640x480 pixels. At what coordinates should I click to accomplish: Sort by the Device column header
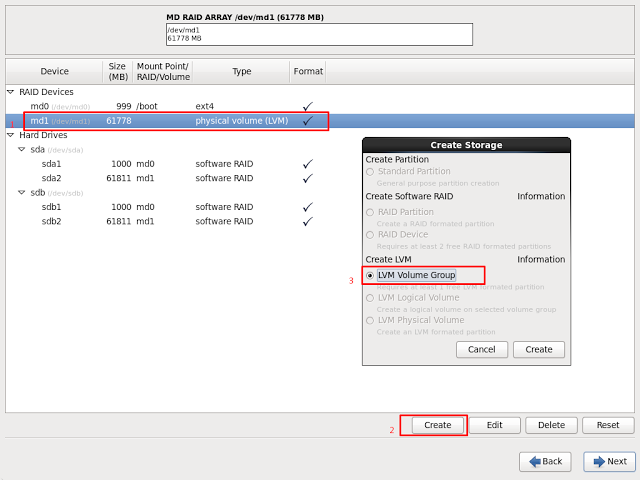(54, 72)
